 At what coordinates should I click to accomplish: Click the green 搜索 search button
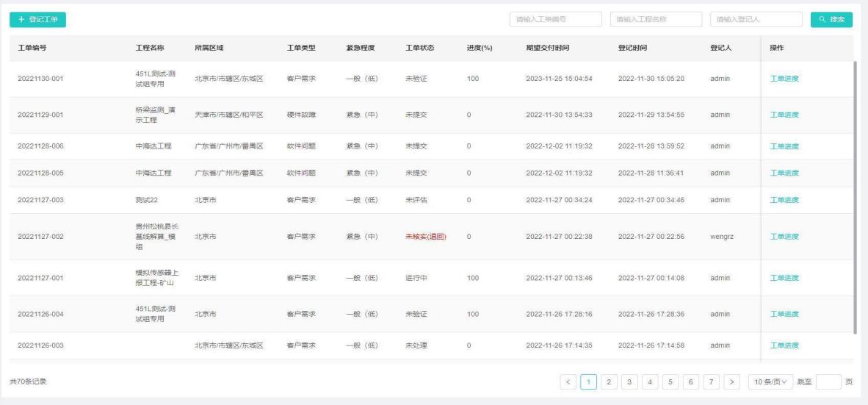pyautogui.click(x=831, y=19)
